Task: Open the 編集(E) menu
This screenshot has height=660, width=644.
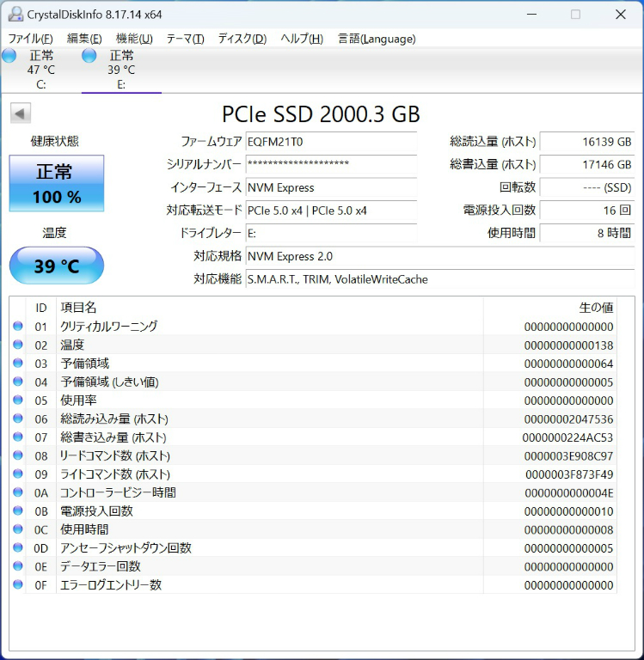Action: pyautogui.click(x=84, y=39)
